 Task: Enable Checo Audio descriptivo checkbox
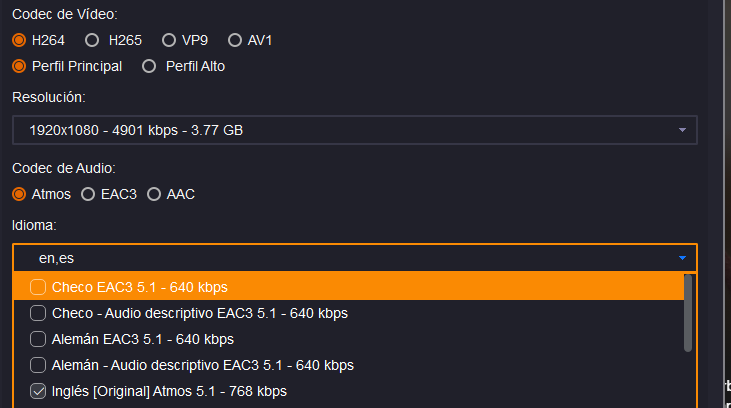[38, 313]
